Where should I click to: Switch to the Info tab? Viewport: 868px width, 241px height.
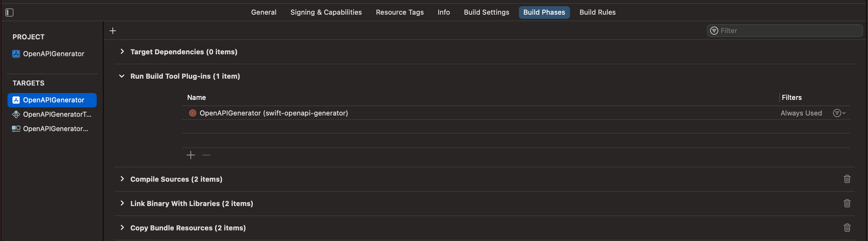pyautogui.click(x=443, y=12)
